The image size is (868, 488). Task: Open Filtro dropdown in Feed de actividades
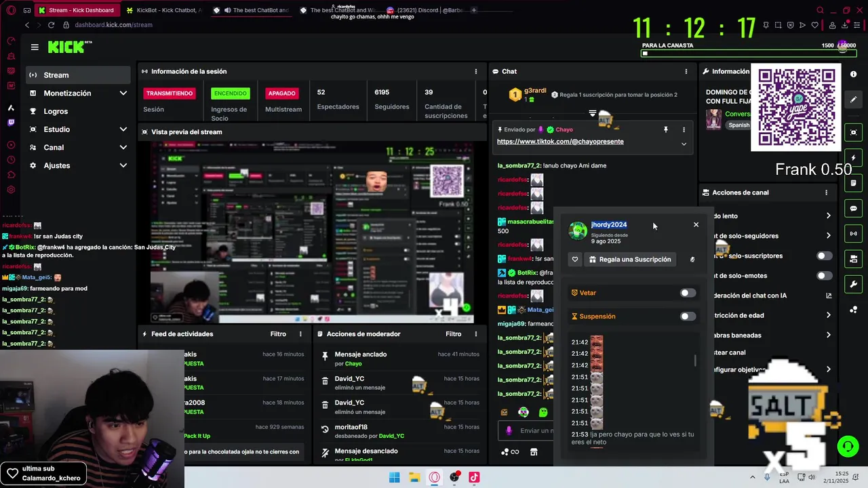[278, 333]
